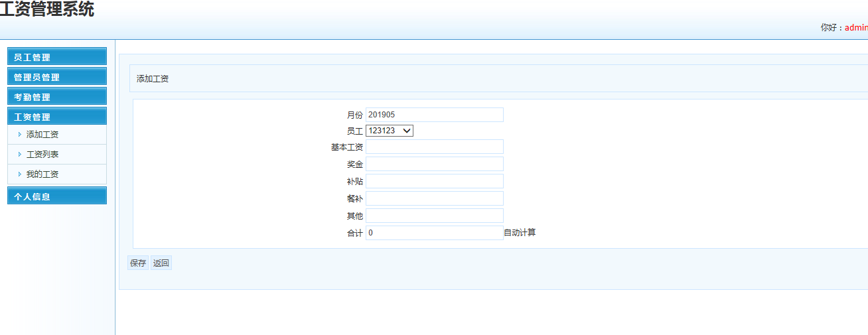
Task: Click the admin username in header
Action: pos(856,28)
